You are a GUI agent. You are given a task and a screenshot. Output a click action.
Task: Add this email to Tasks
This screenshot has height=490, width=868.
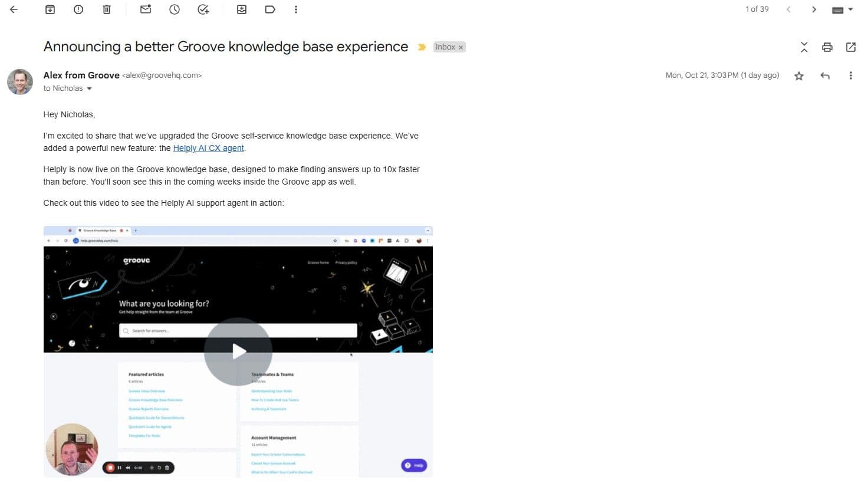tap(203, 9)
